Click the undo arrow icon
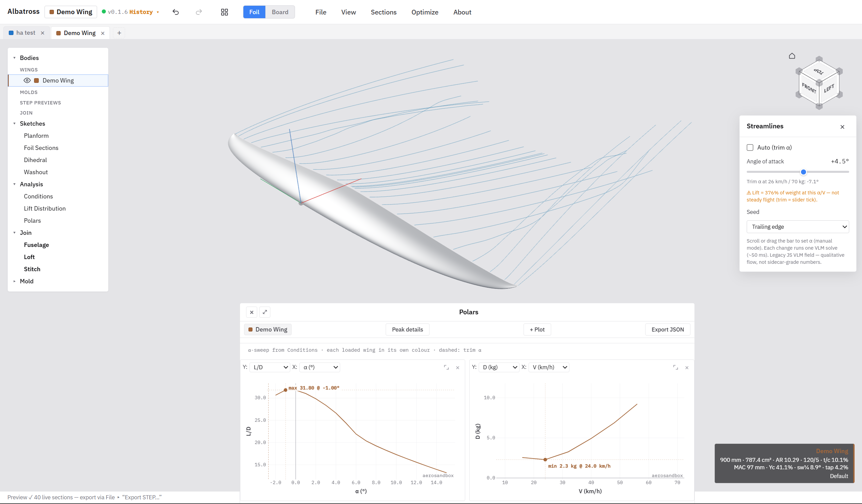The image size is (862, 504). [176, 12]
